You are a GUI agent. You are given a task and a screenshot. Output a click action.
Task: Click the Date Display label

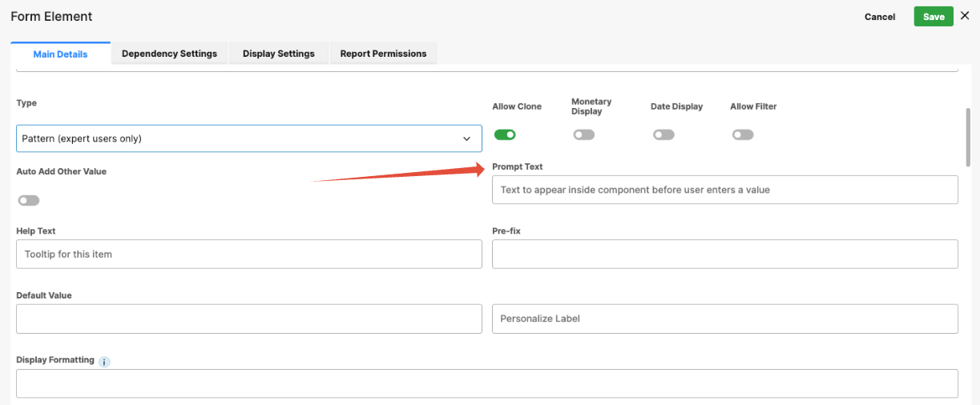(677, 106)
